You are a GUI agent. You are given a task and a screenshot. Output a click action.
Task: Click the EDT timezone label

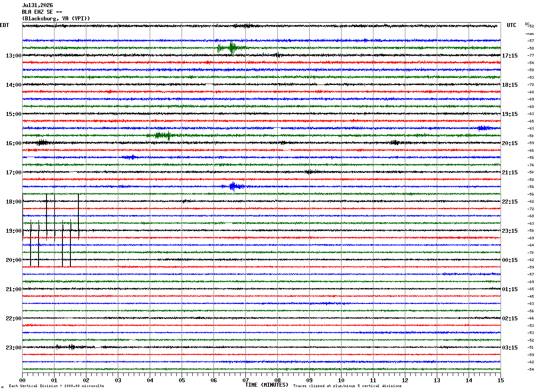click(4, 25)
